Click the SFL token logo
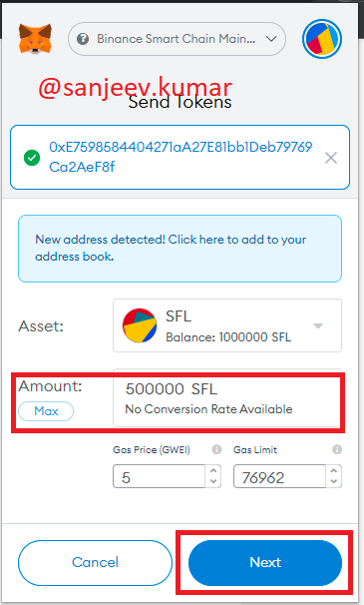 pyautogui.click(x=140, y=325)
